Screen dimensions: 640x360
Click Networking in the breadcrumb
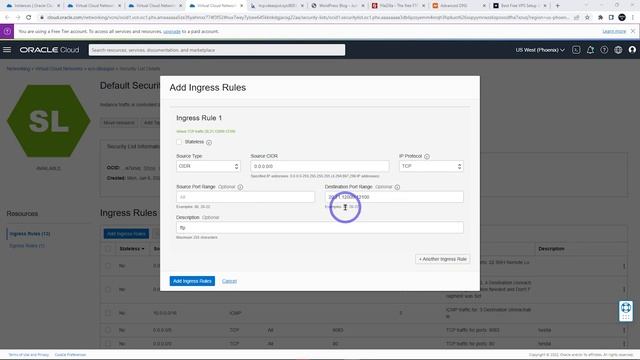tap(18, 69)
